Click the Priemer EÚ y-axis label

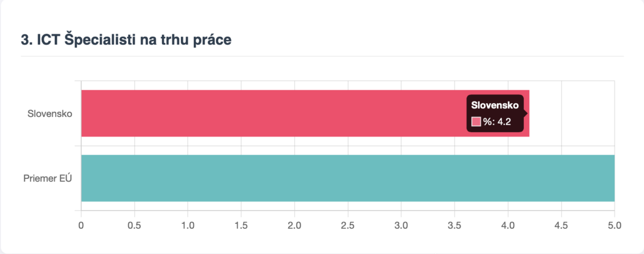tap(48, 179)
